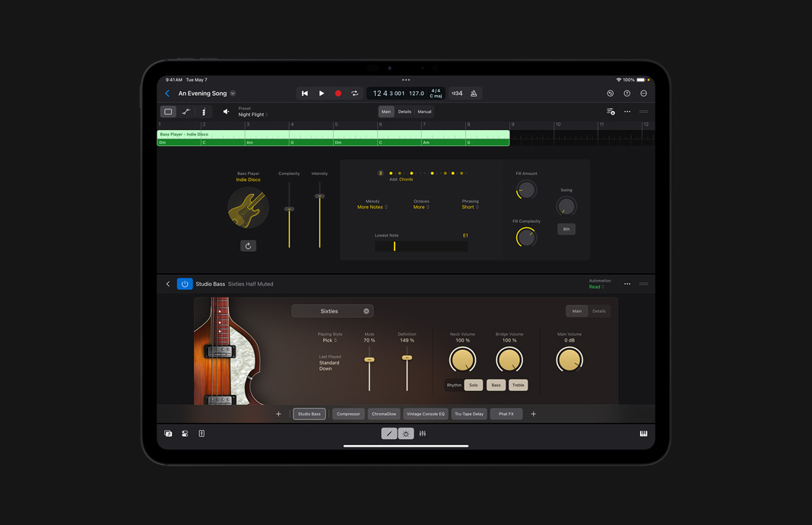Click the metronome icon

473,93
